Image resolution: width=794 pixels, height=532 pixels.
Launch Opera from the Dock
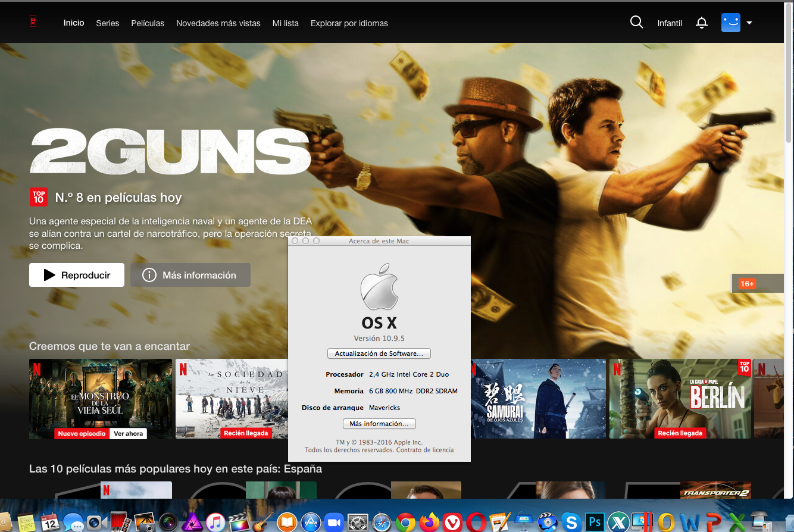(476, 522)
